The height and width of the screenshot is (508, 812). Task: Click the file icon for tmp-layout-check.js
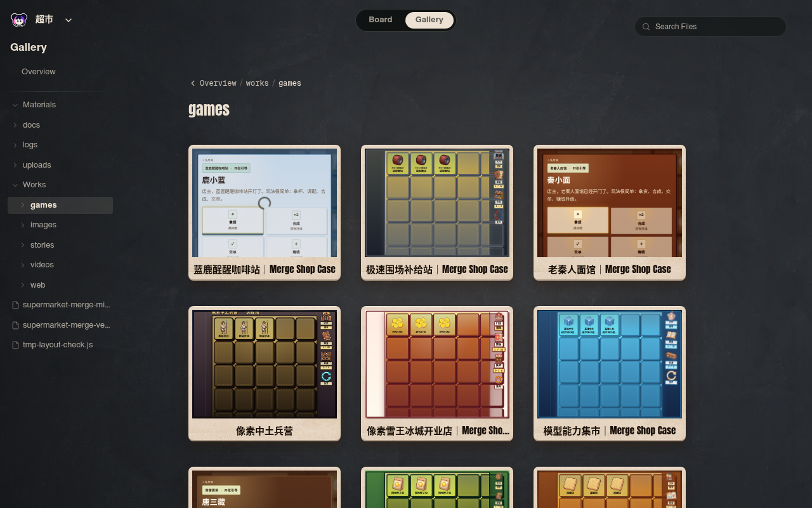(16, 345)
